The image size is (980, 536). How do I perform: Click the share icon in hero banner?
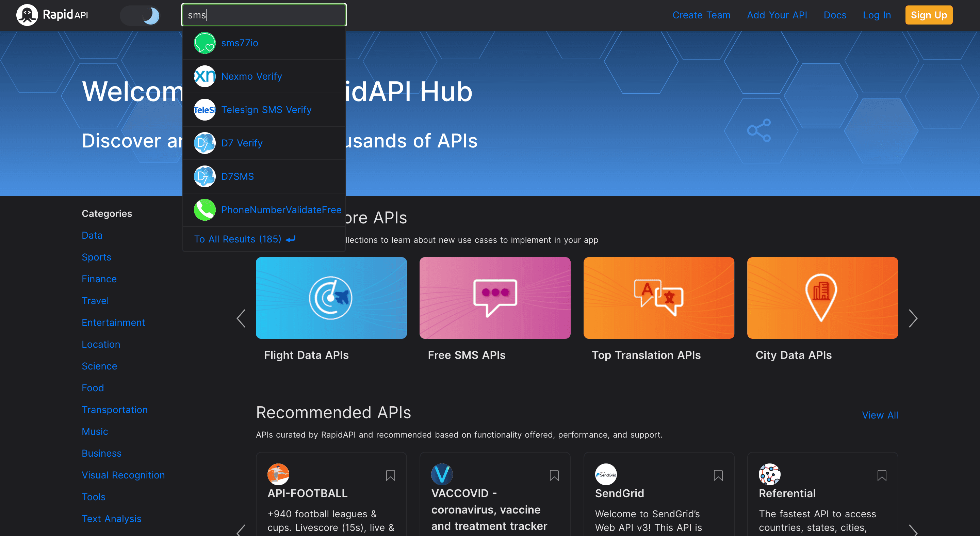click(x=759, y=130)
